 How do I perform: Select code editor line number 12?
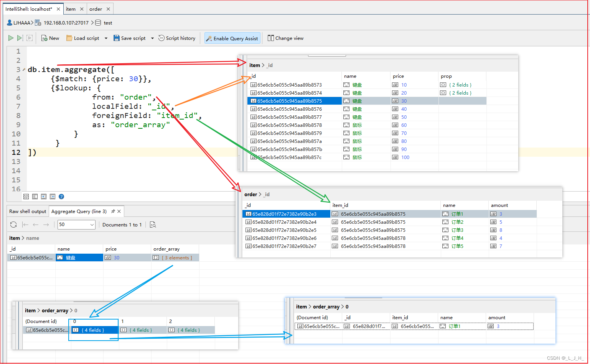pyautogui.click(x=16, y=152)
